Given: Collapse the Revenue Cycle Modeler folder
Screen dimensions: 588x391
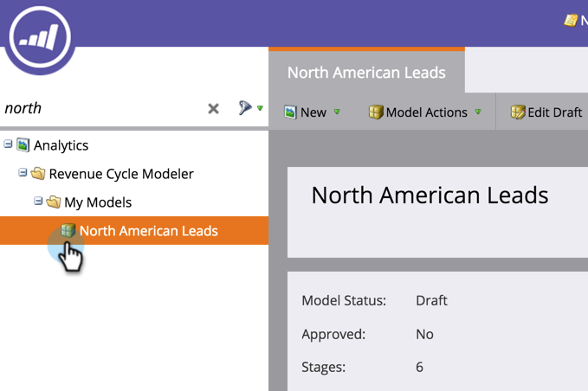Looking at the screenshot, I should pyautogui.click(x=23, y=173).
